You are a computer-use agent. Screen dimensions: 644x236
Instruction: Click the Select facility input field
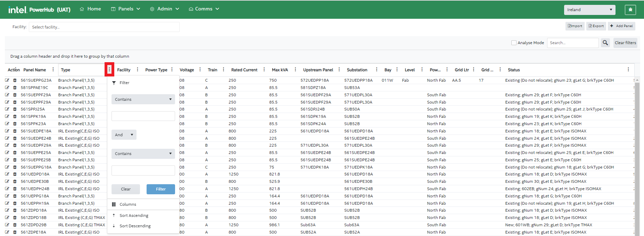click(104, 27)
